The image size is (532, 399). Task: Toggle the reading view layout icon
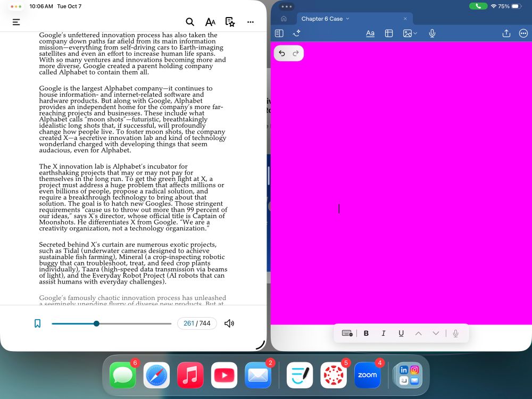(279, 33)
